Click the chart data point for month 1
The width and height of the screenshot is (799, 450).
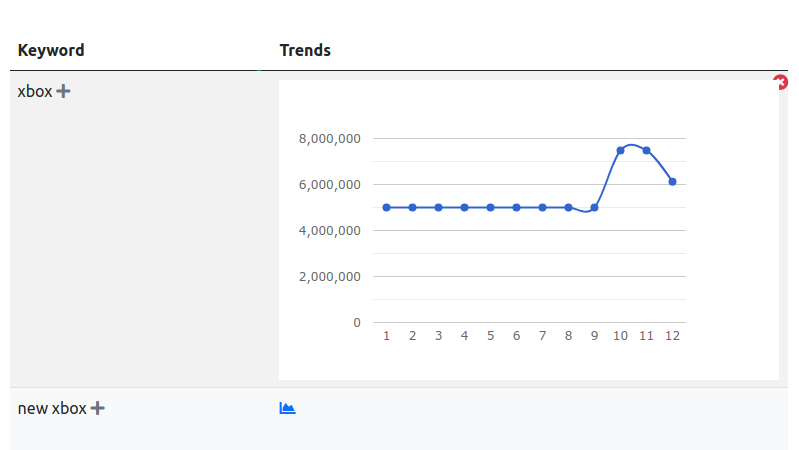point(386,207)
